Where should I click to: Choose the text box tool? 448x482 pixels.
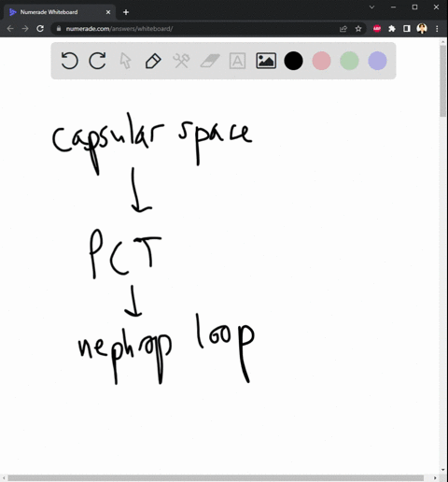pyautogui.click(x=237, y=61)
